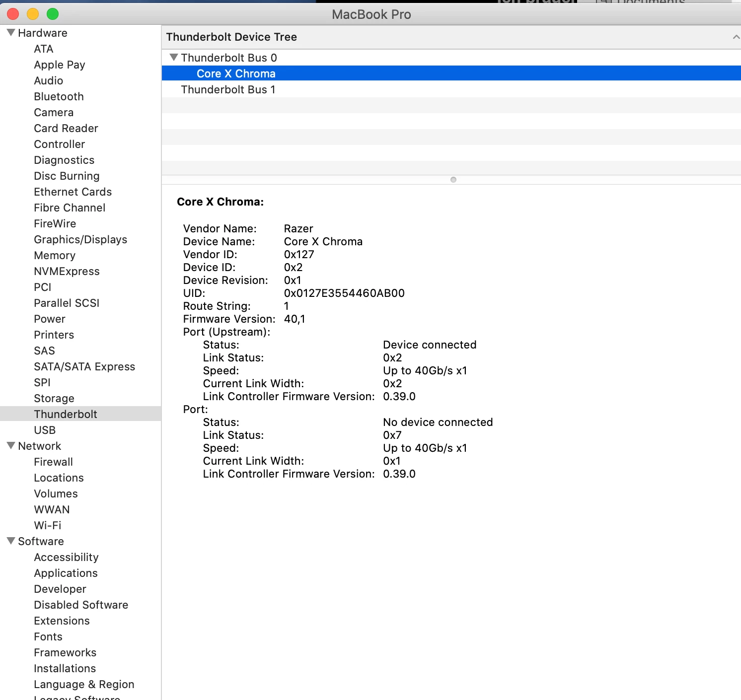Open Frameworks information
Image resolution: width=741 pixels, height=700 pixels.
65,652
